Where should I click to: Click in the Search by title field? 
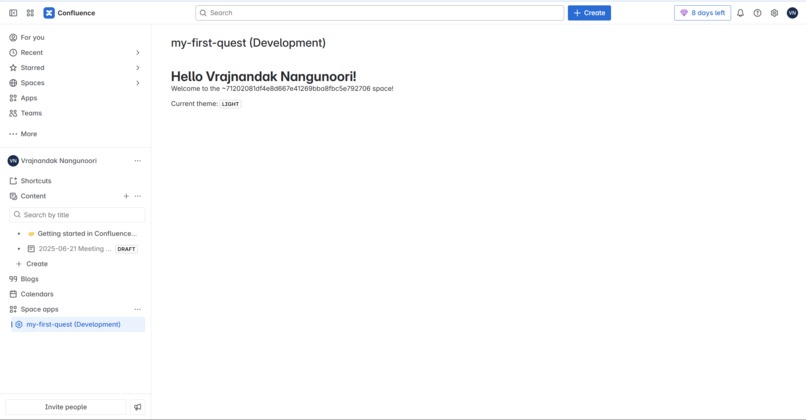pos(77,215)
